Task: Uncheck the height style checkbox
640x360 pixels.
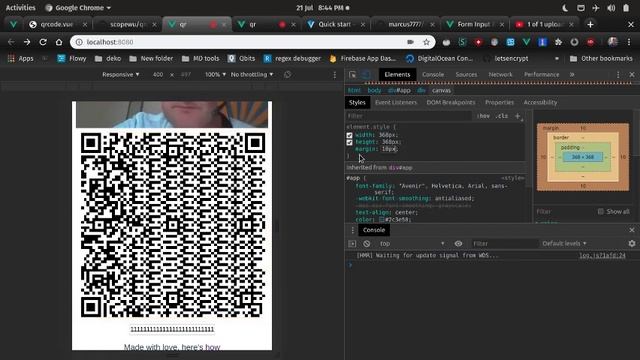Action: (x=349, y=142)
